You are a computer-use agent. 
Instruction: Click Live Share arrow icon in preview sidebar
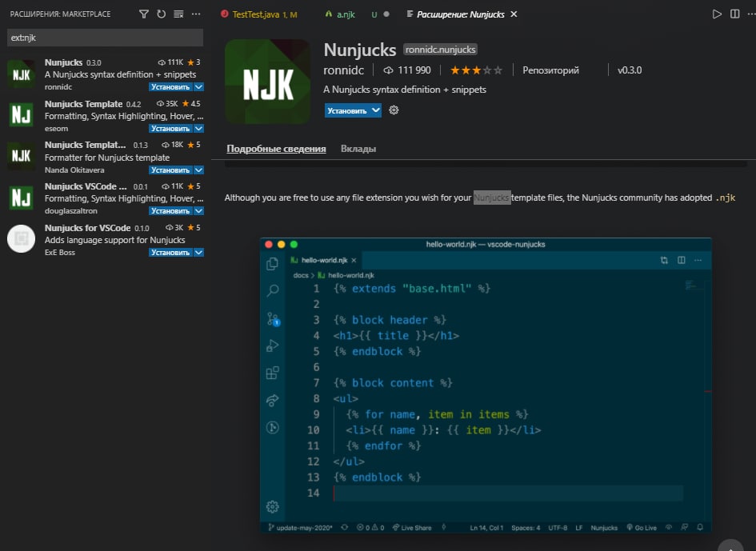(x=273, y=400)
